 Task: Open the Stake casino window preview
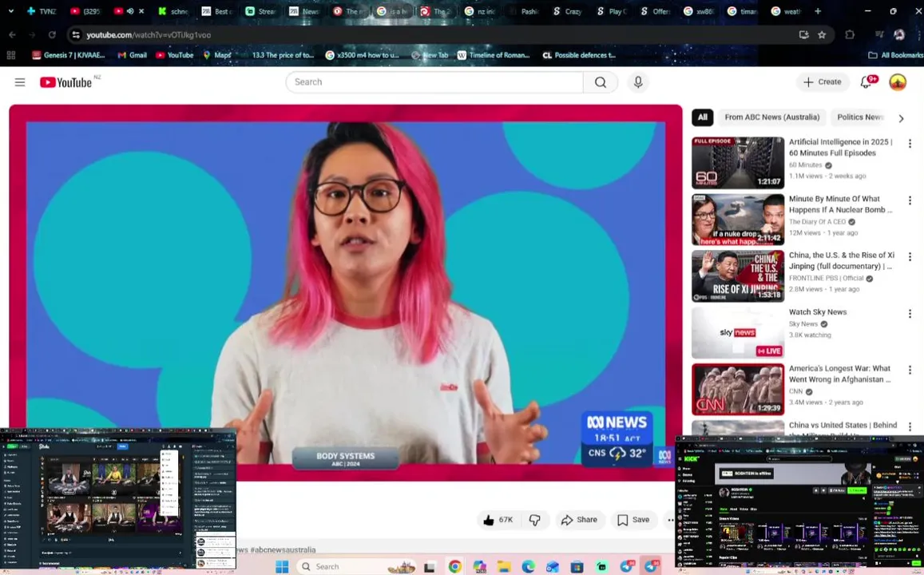118,500
